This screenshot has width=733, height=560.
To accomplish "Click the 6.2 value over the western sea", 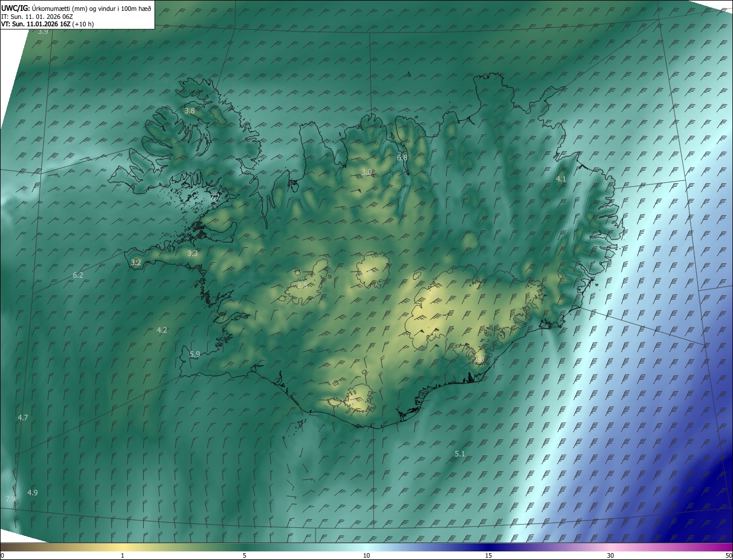I will 78,275.
